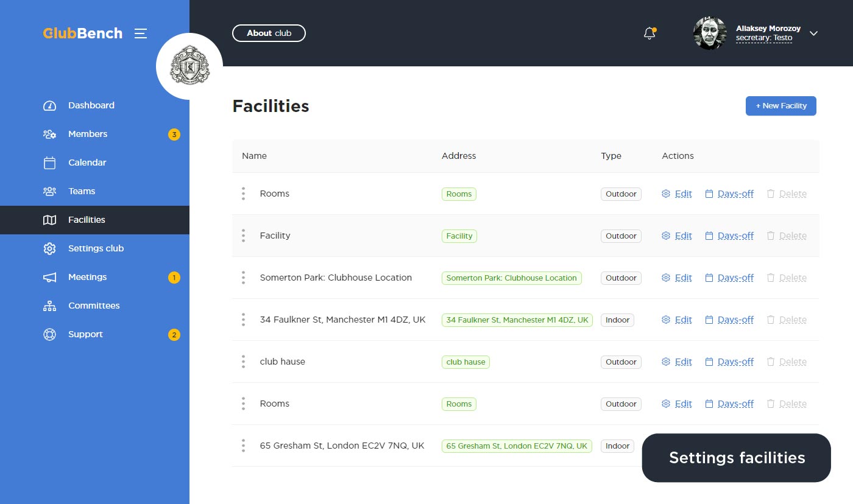
Task: Click the user avatar photo
Action: 710,33
